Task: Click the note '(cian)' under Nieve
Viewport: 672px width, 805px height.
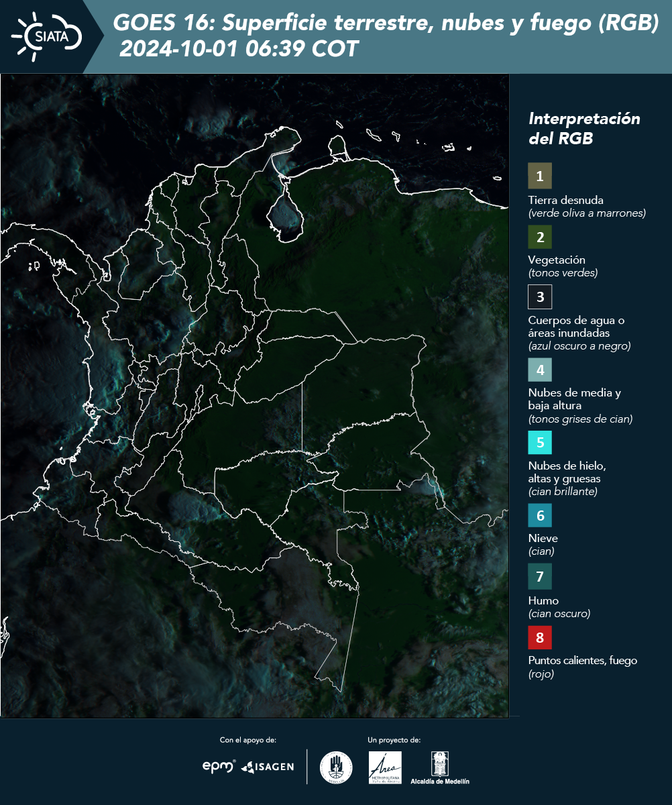Action: coord(541,551)
